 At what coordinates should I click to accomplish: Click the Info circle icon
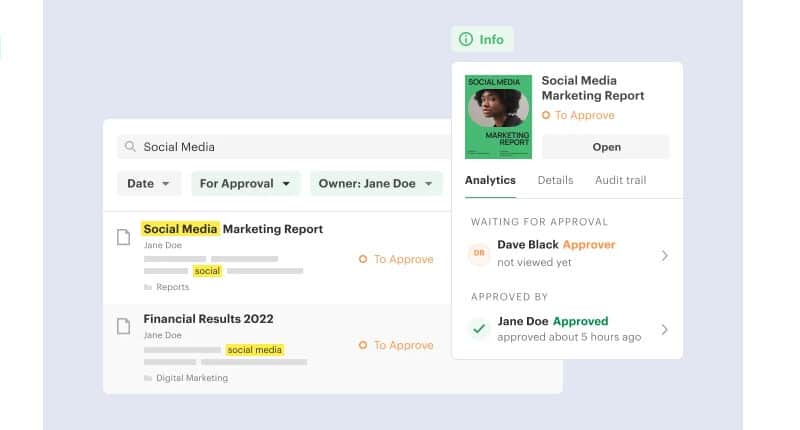point(466,40)
